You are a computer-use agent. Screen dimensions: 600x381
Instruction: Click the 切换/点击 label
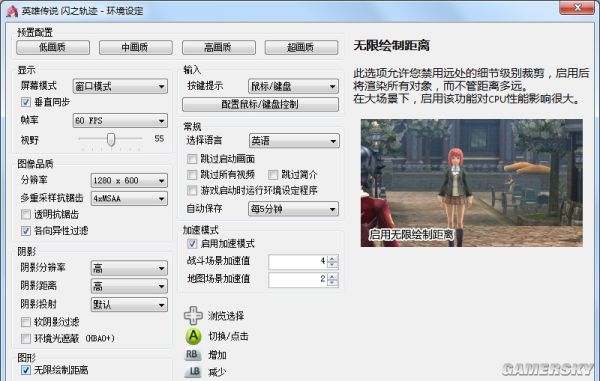[228, 336]
